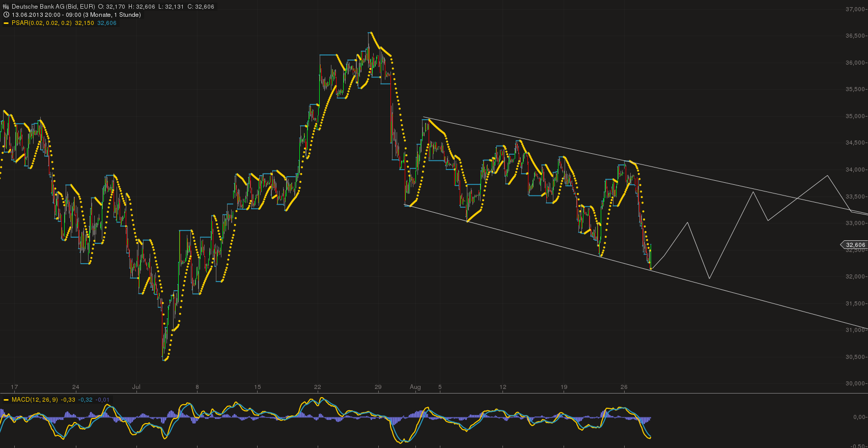The width and height of the screenshot is (868, 448).
Task: Click the current price tag 32,606 on the axis
Action: 855,245
